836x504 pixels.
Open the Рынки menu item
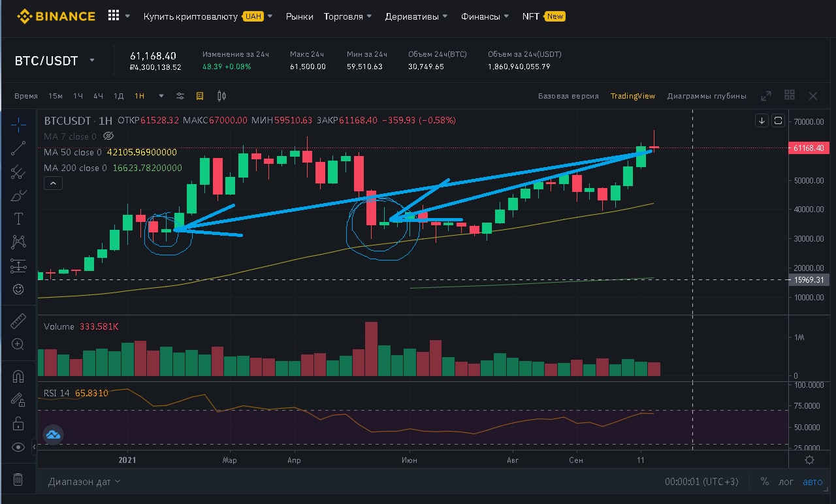coord(299,16)
